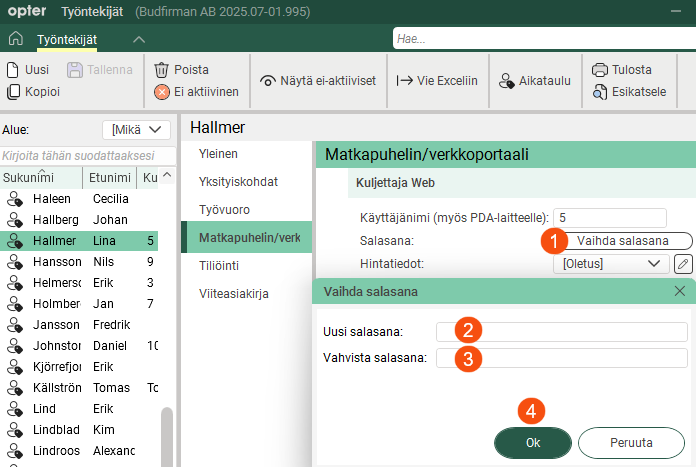Open Esikatsele print preview

[599, 92]
